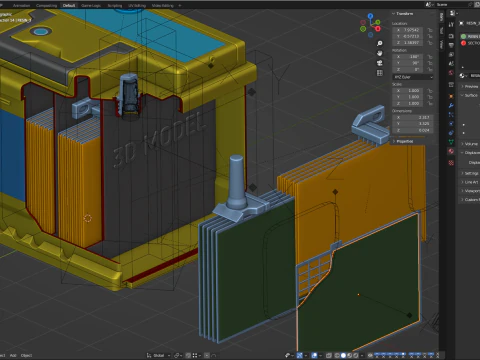
Task: Open the viewport shading options dropdown arrow
Action: [x=362, y=355]
